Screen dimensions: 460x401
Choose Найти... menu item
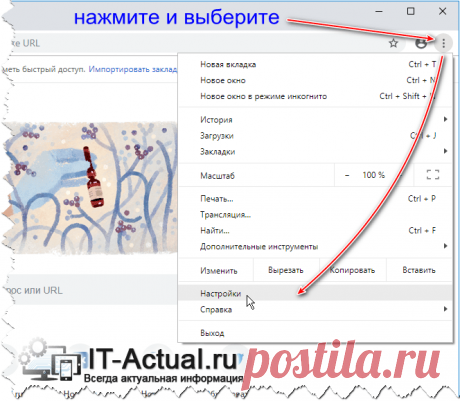315,230
